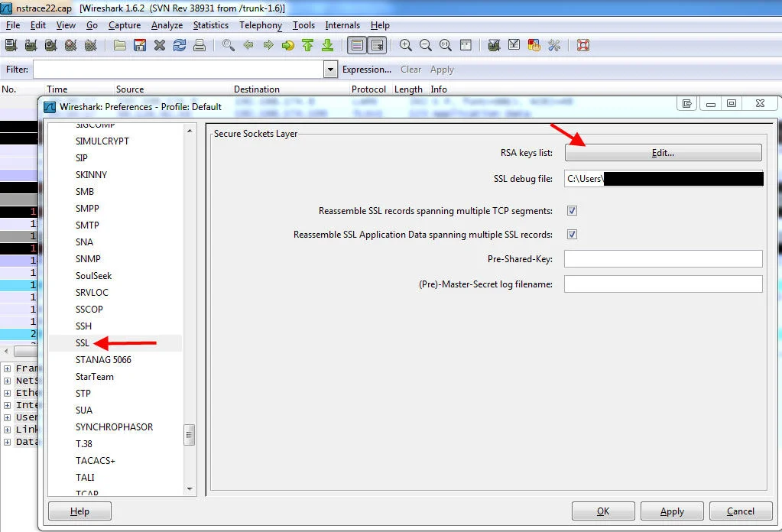Jump to the last packet

click(x=328, y=45)
